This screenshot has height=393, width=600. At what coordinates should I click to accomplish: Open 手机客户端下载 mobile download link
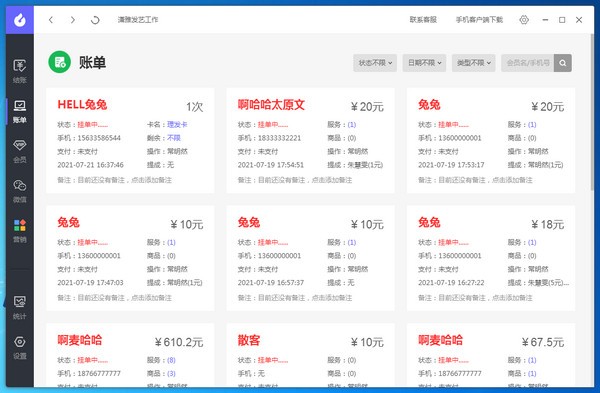(x=479, y=20)
